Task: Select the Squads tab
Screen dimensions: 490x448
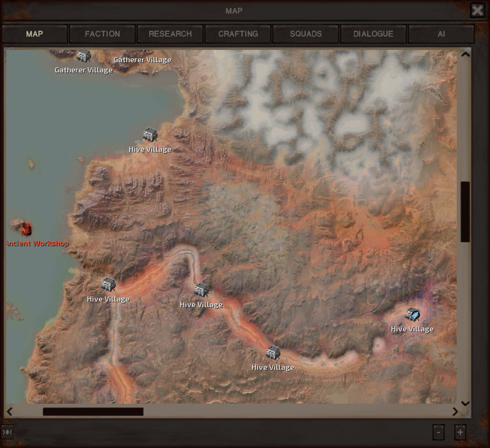Action: pyautogui.click(x=306, y=34)
